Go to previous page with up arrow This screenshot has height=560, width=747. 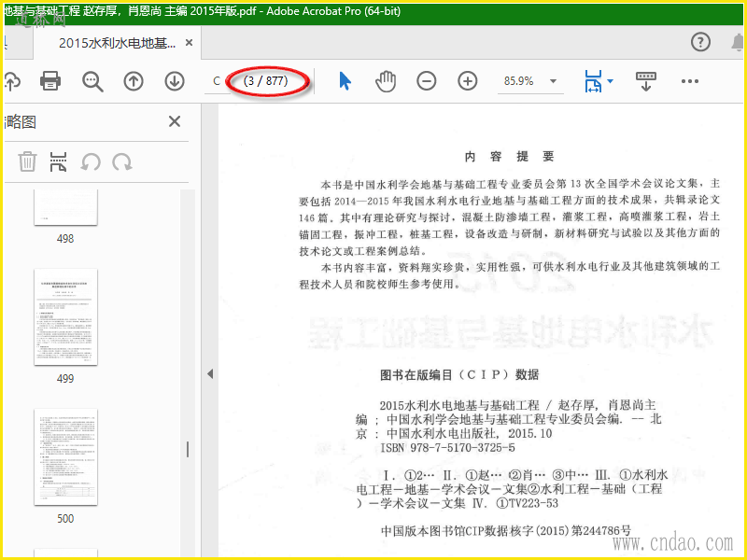[x=134, y=81]
